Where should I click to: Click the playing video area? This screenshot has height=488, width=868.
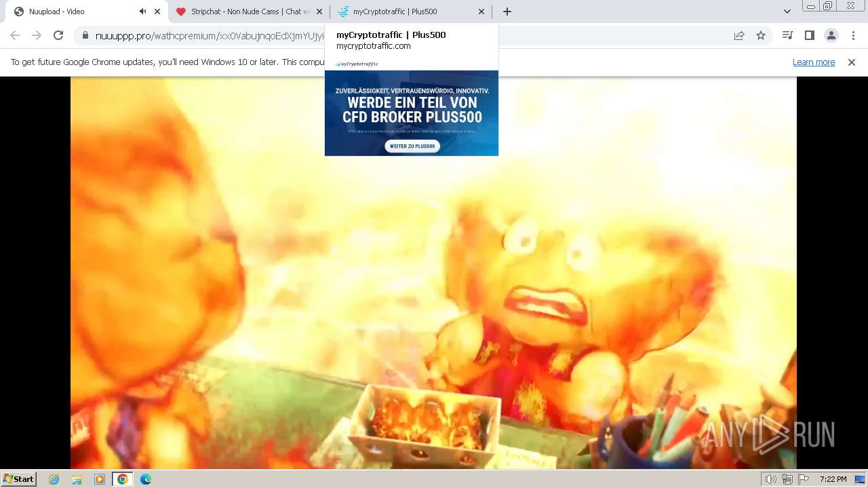433,272
